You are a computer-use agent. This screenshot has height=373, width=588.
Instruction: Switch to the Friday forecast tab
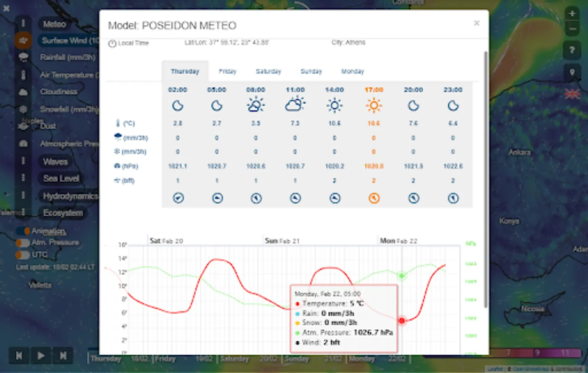click(x=227, y=71)
